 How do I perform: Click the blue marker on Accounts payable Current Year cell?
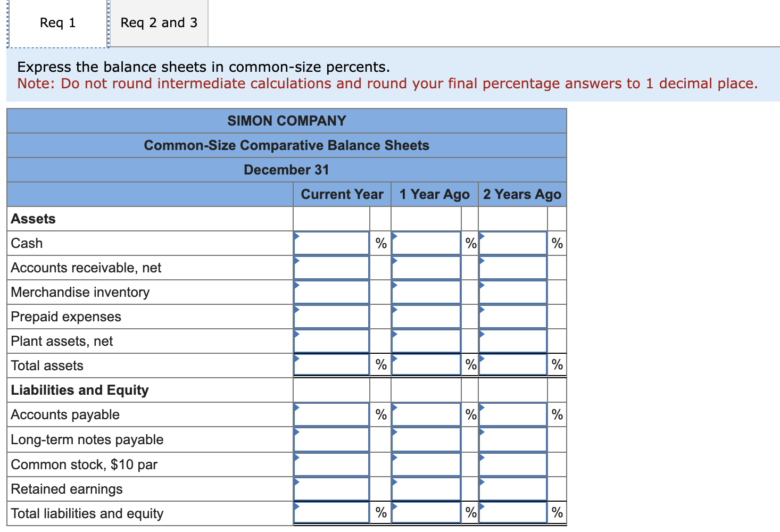tap(297, 408)
